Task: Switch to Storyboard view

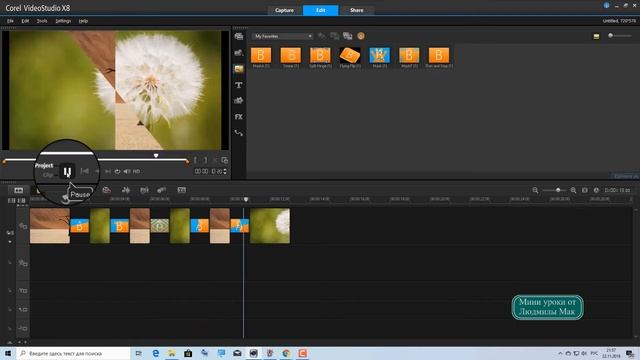Action: 19,190
